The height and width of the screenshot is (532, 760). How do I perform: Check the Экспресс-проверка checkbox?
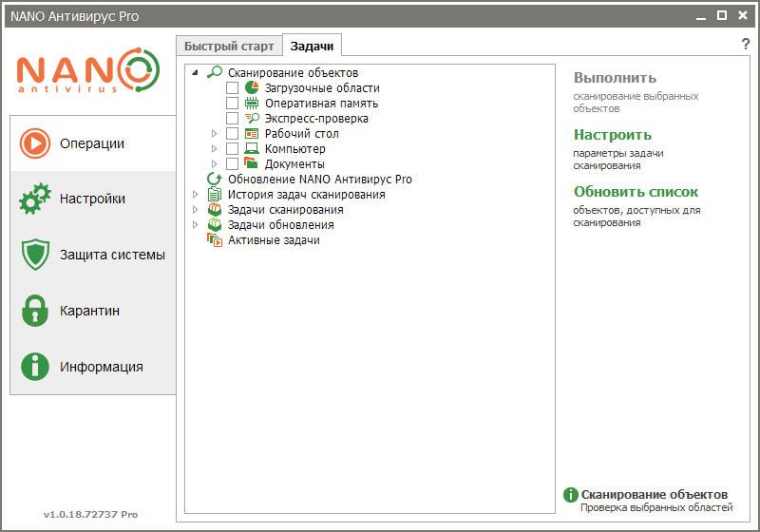click(233, 119)
